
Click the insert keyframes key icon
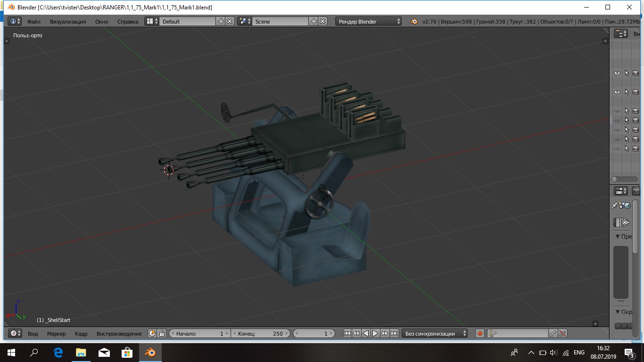(553, 333)
